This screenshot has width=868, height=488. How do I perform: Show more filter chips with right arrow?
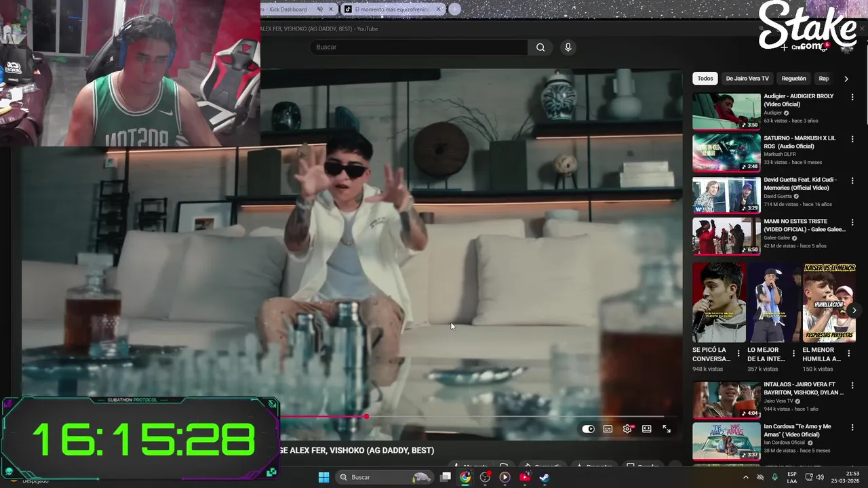[846, 79]
